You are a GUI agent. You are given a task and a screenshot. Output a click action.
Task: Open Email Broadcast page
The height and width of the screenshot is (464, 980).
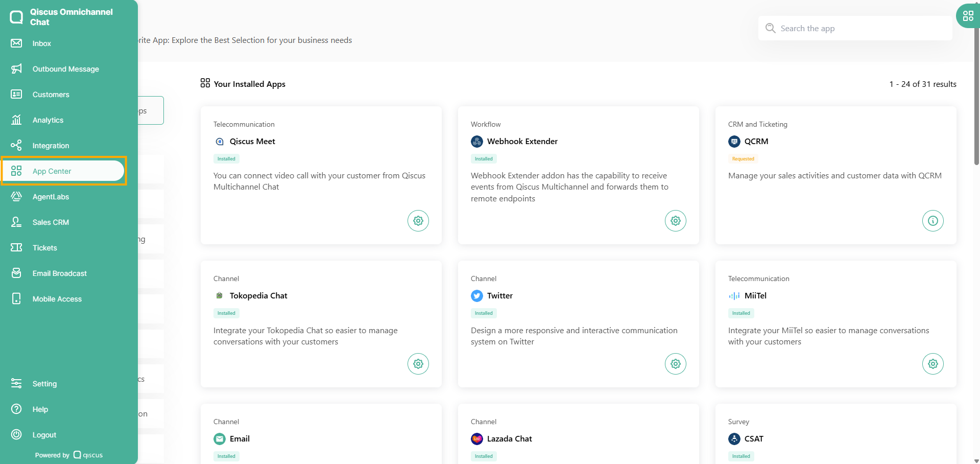59,273
